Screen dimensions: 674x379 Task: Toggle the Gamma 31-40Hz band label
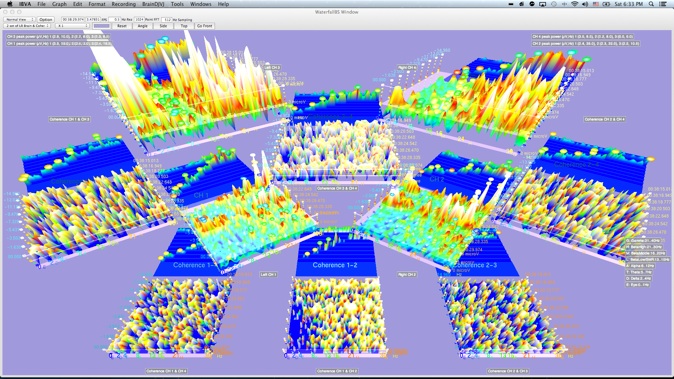pos(643,241)
